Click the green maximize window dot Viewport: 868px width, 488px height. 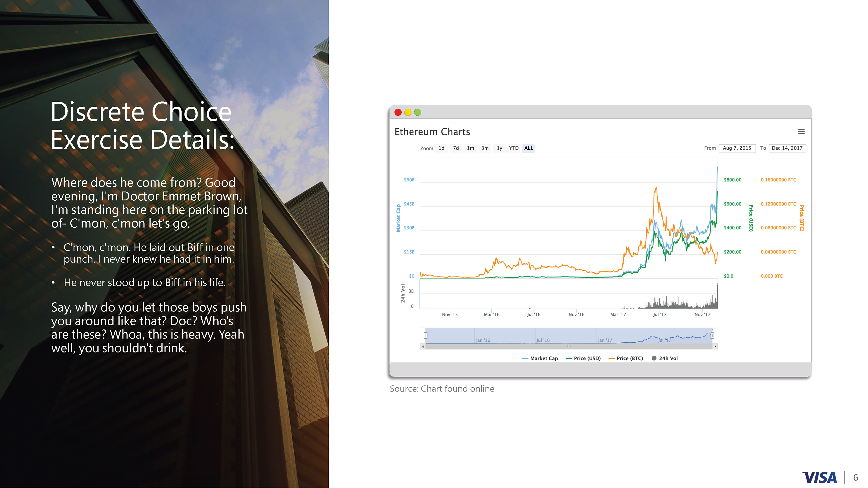click(x=417, y=112)
